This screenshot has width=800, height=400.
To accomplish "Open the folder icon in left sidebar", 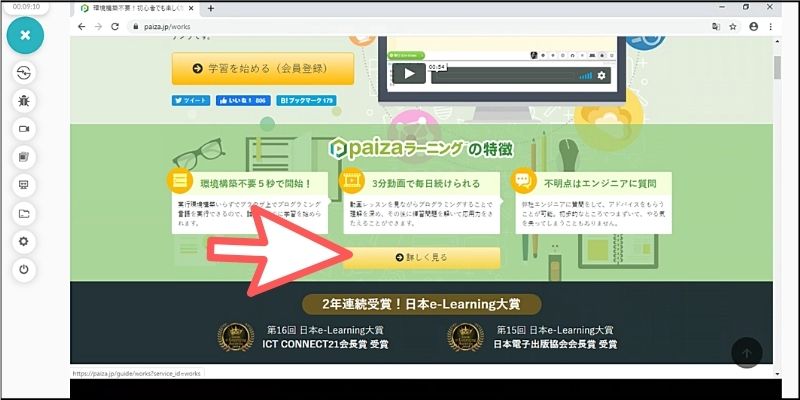I will click(x=24, y=213).
